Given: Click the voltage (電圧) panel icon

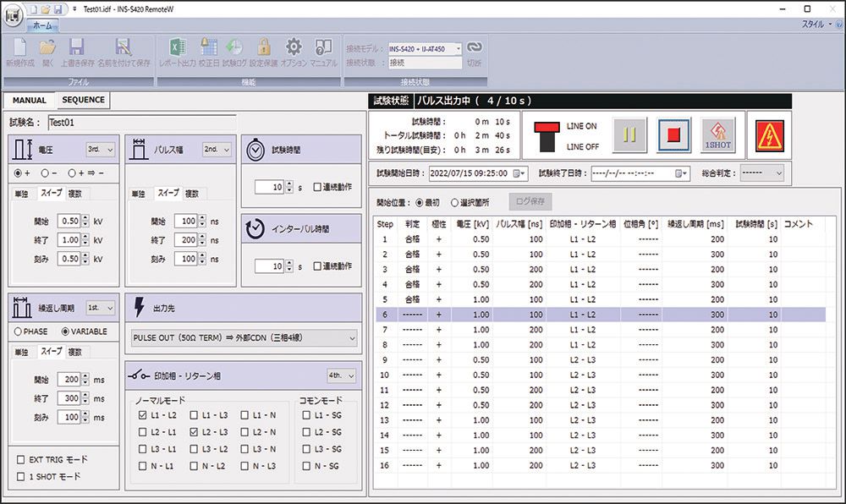Looking at the screenshot, I should tap(23, 150).
